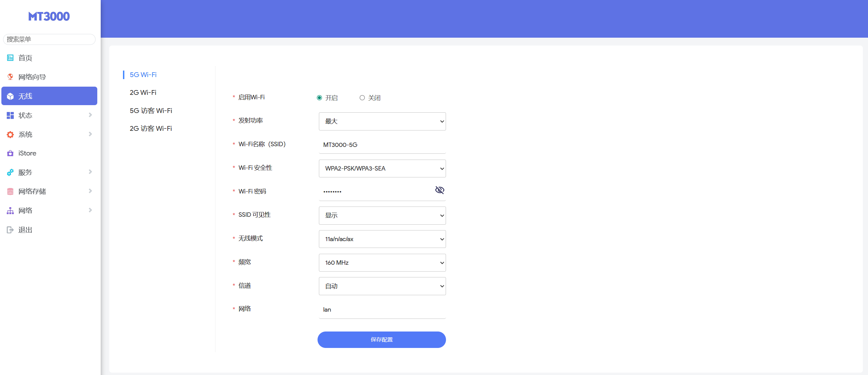Toggle Wi-Fi password visibility eye icon
868x375 pixels.
point(439,190)
